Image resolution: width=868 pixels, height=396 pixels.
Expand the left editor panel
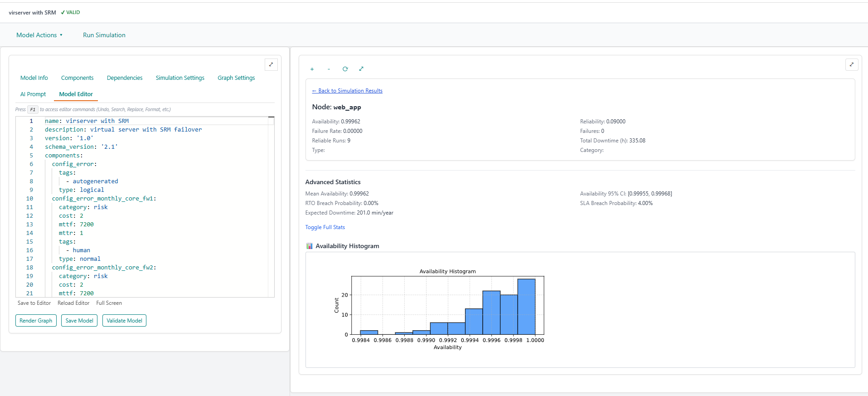tap(271, 64)
